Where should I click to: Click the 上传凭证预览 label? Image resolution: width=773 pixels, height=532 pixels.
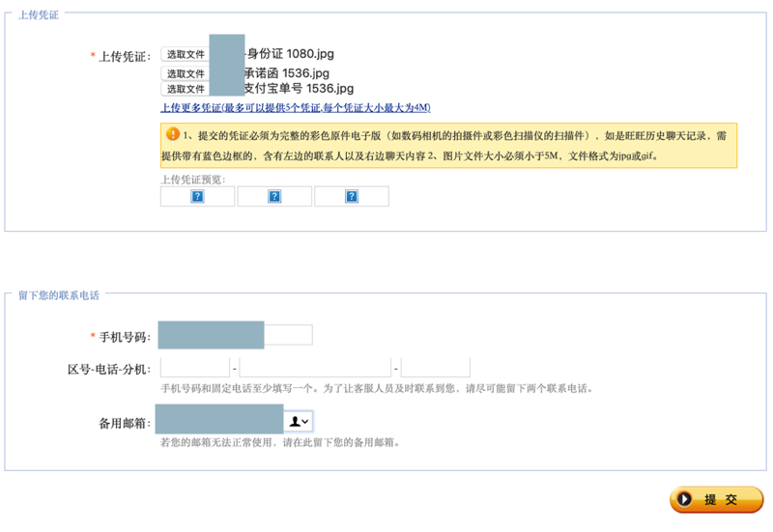(x=193, y=180)
